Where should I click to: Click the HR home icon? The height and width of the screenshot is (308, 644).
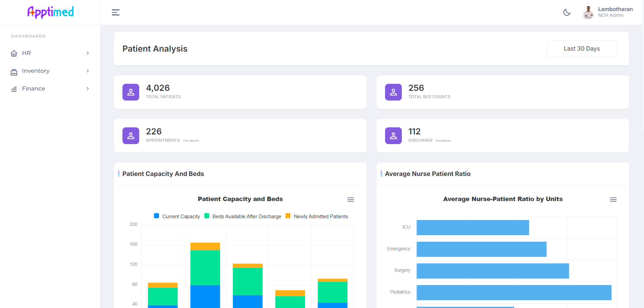pyautogui.click(x=14, y=53)
